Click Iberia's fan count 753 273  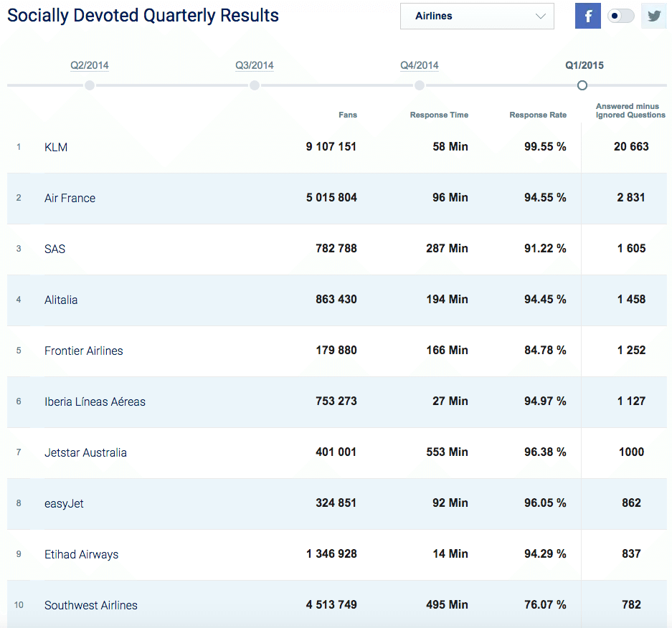(x=336, y=401)
